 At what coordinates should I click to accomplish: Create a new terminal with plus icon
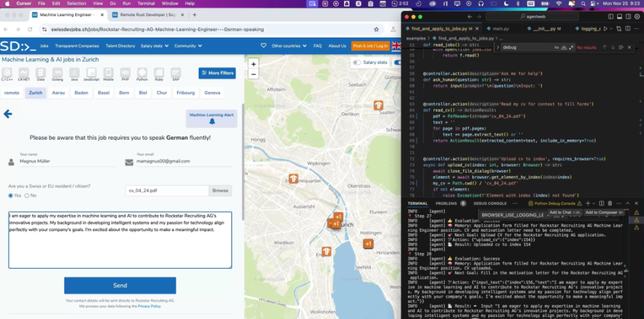click(x=588, y=203)
